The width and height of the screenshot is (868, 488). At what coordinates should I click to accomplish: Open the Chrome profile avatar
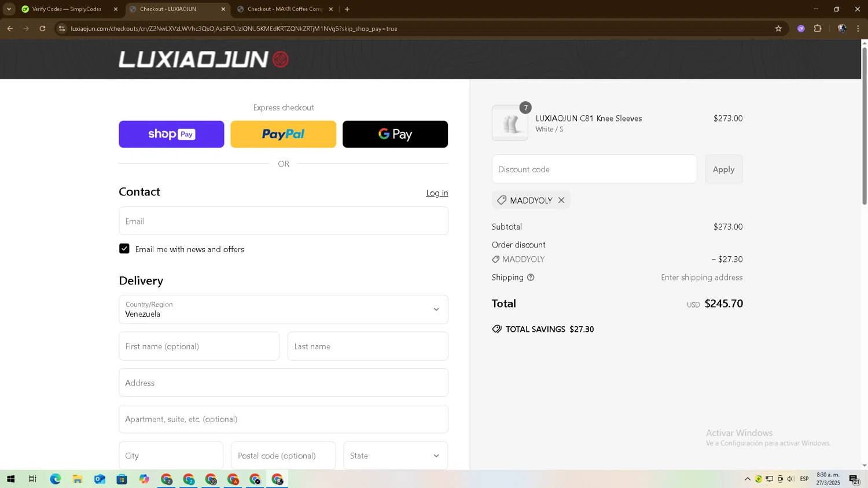click(842, 28)
